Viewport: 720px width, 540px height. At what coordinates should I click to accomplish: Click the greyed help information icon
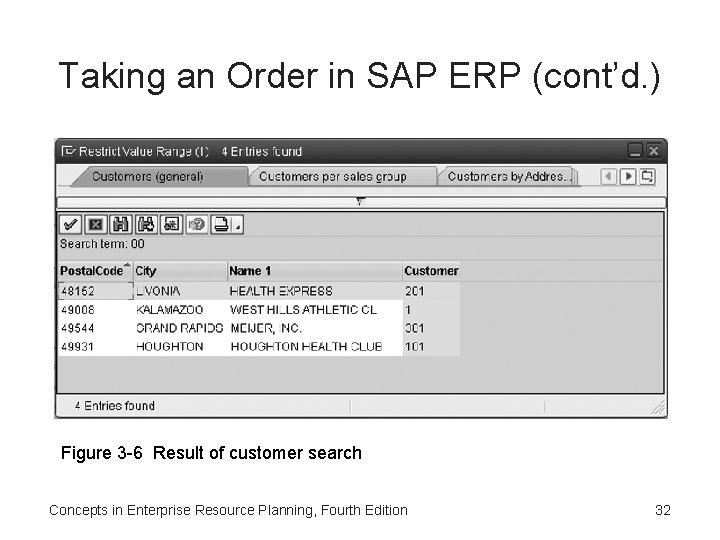point(197,225)
